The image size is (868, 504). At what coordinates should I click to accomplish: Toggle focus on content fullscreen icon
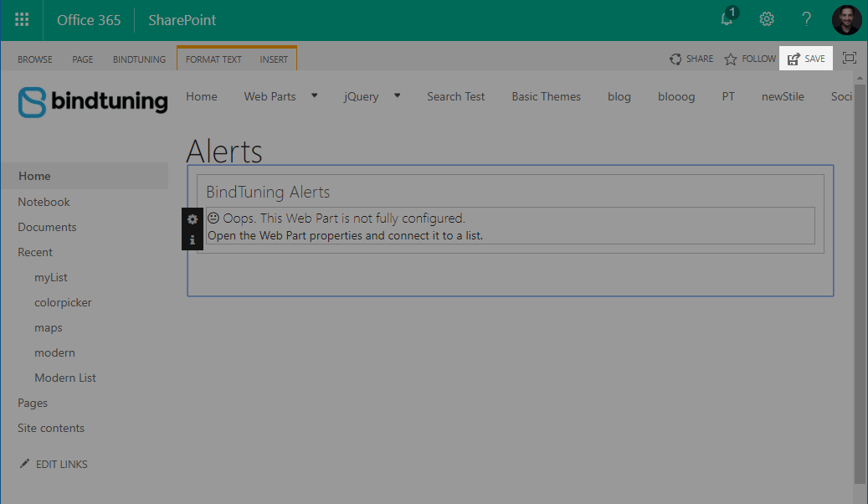point(850,58)
